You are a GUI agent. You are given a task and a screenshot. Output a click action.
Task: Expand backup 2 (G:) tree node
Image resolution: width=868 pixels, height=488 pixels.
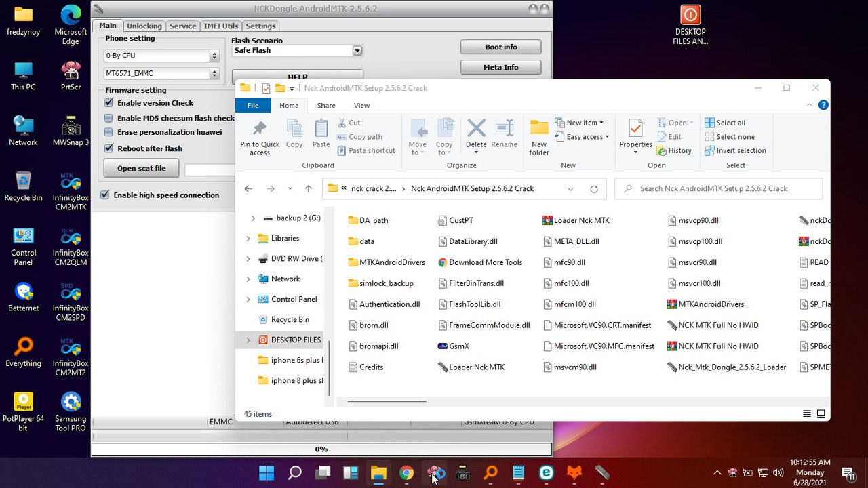coord(253,218)
